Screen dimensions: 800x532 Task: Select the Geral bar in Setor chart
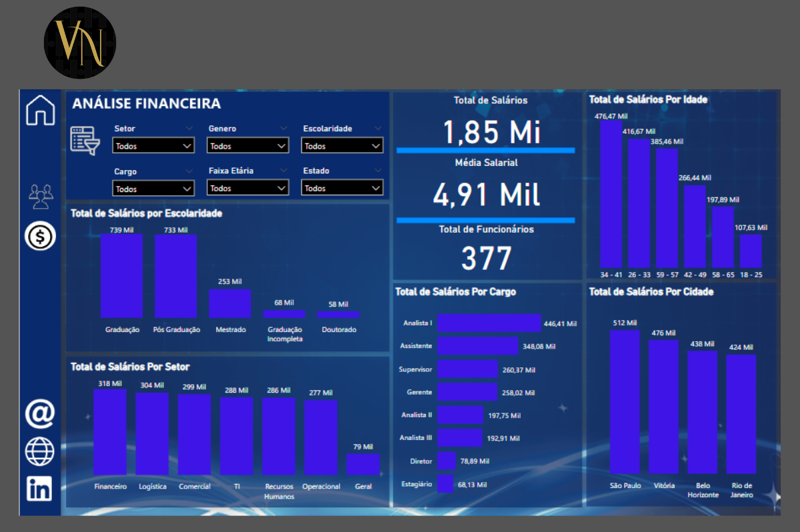[363, 465]
